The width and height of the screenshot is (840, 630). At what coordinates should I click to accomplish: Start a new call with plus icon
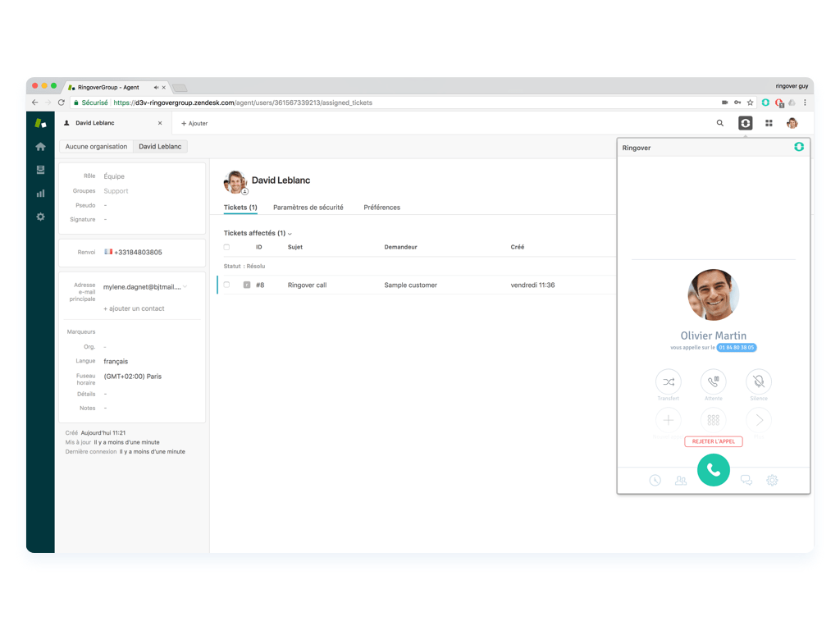pos(668,420)
